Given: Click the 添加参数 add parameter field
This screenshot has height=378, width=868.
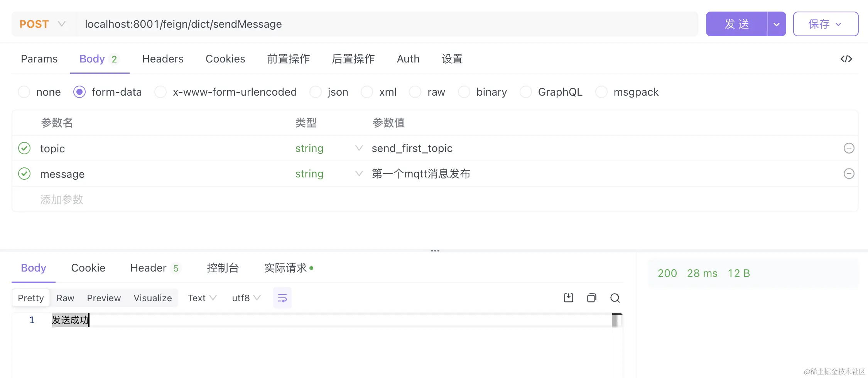Looking at the screenshot, I should pos(62,199).
